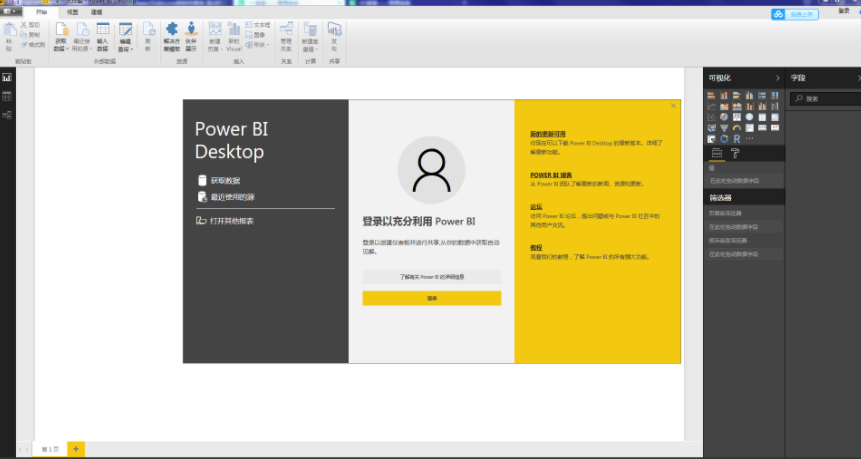This screenshot has height=459, width=861.
Task: Click the Fields pane search (搜索) box
Action: (825, 99)
